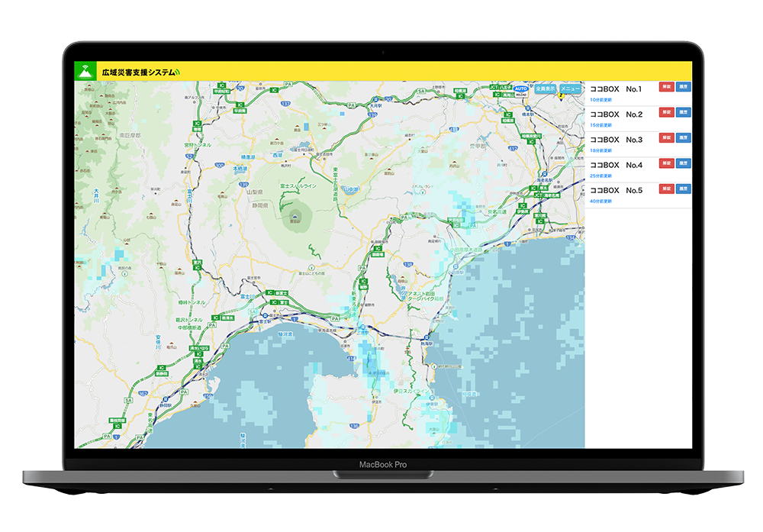Open the メニュー dropdown on map

[570, 89]
